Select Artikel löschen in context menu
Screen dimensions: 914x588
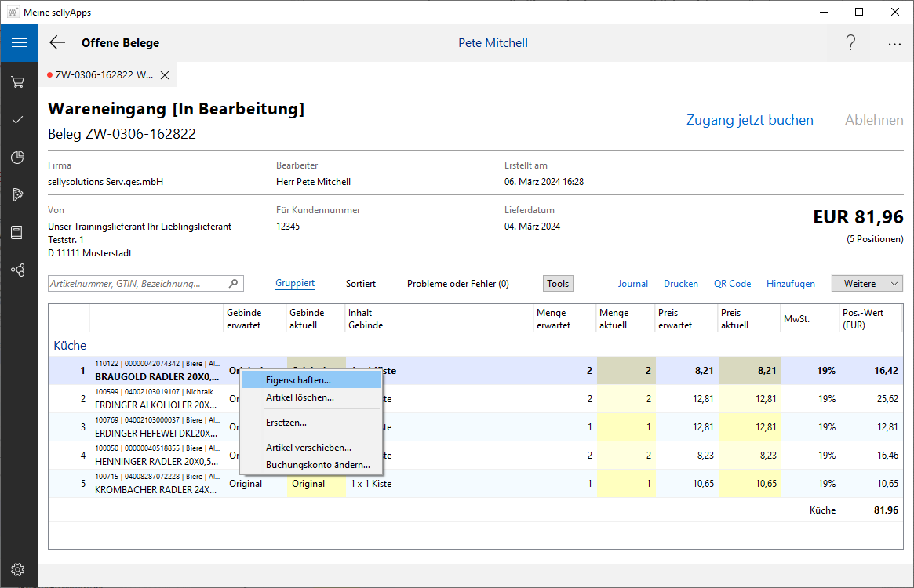click(x=300, y=397)
